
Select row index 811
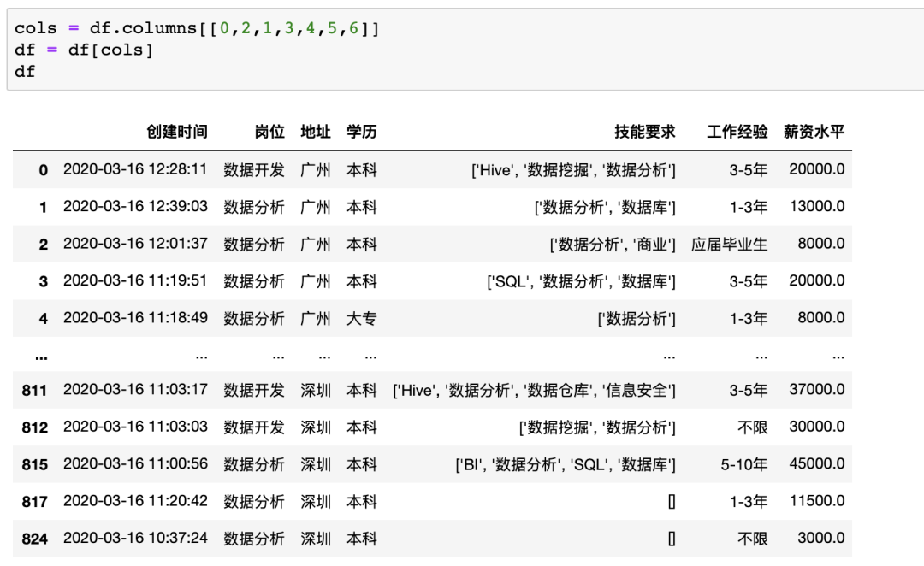(35, 391)
